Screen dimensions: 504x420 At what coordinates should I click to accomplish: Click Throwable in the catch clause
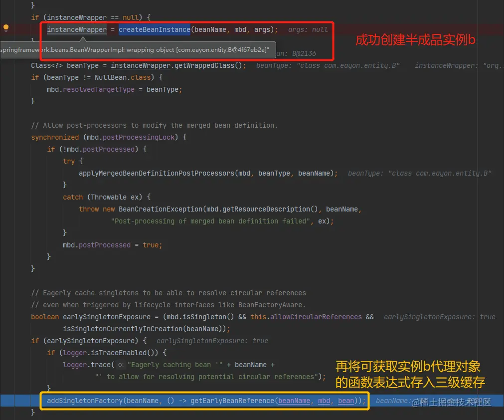coord(109,197)
